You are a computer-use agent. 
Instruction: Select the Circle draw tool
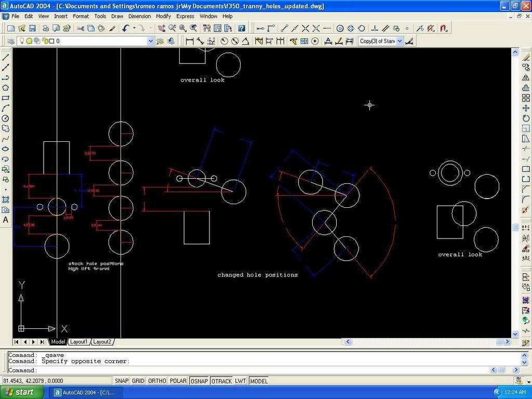pos(5,118)
